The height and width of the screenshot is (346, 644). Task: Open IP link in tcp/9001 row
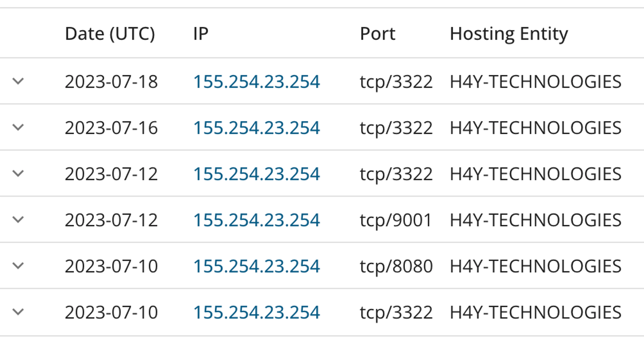pos(256,220)
